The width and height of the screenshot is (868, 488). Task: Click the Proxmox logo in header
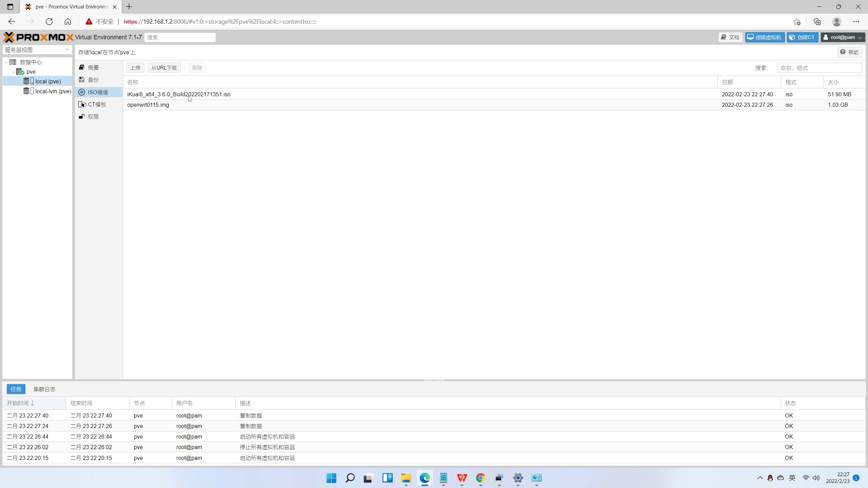coord(38,37)
